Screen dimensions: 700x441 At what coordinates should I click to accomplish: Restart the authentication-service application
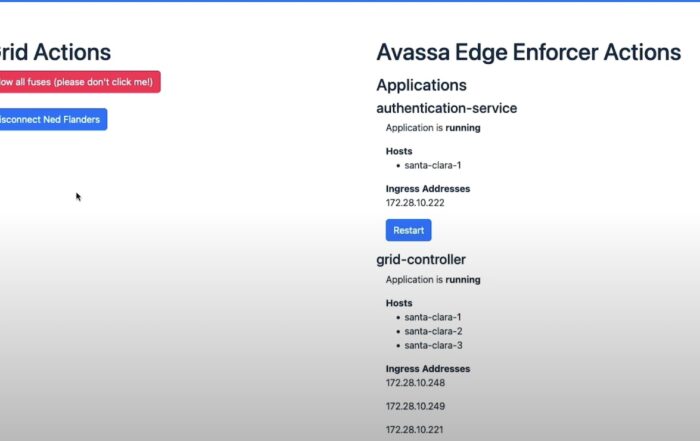coord(408,230)
